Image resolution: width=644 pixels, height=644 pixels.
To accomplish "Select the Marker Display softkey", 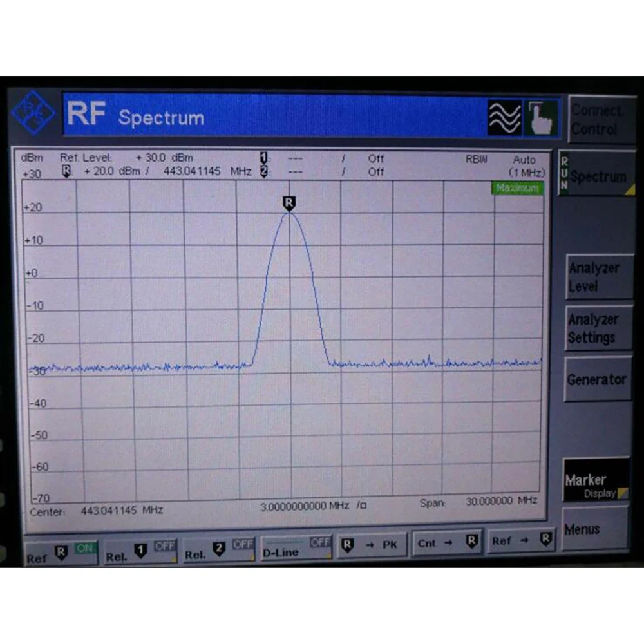I will coord(596,480).
